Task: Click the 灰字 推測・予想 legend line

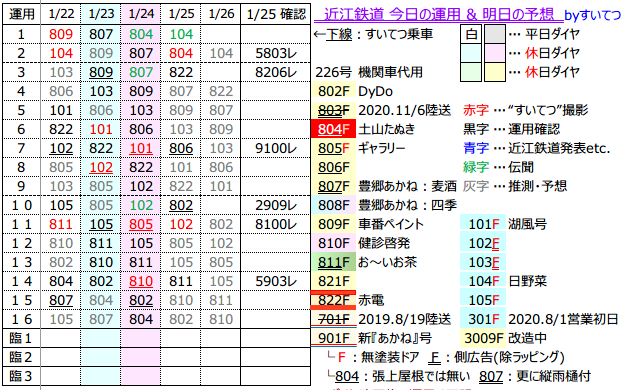Action: [515, 187]
